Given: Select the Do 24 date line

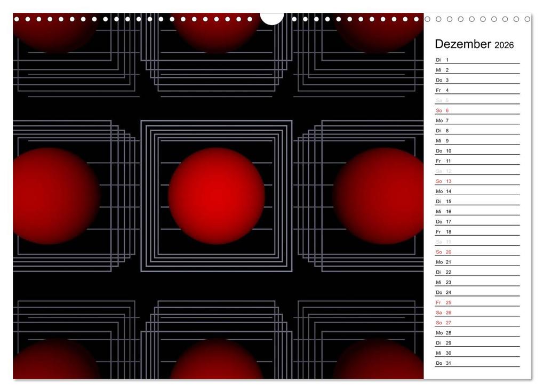Looking at the screenshot, I should click(477, 292).
